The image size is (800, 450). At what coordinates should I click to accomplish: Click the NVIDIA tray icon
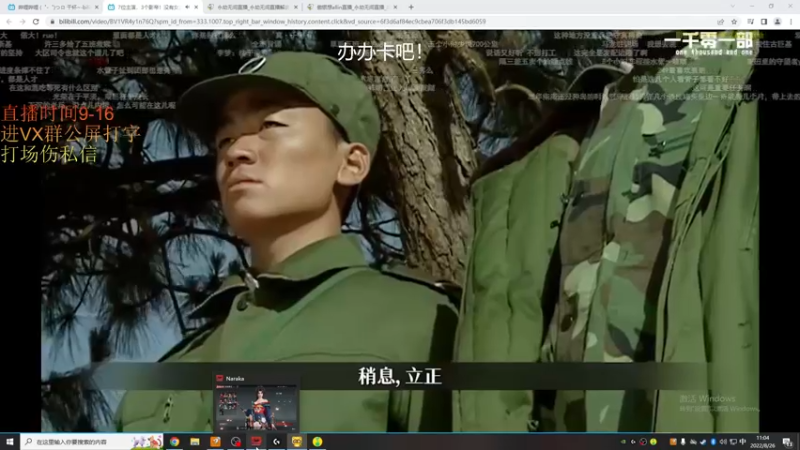(x=623, y=442)
